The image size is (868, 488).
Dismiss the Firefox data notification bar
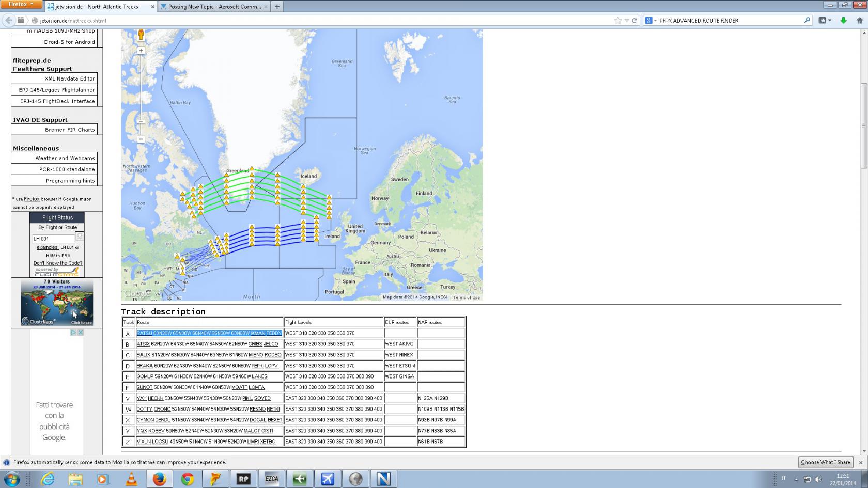[861, 462]
